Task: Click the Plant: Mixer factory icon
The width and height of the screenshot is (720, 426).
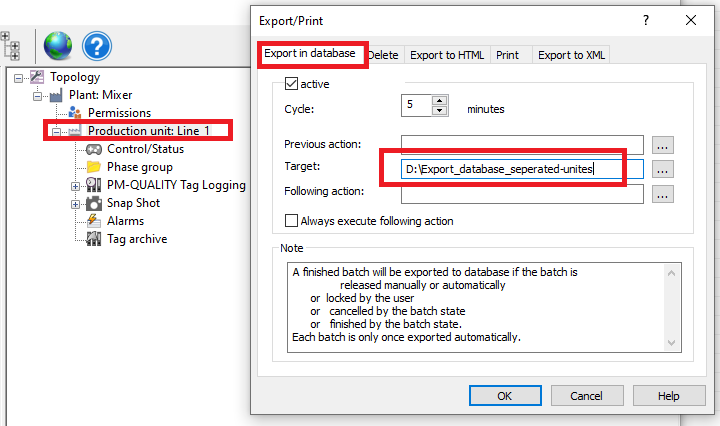Action: [x=57, y=95]
